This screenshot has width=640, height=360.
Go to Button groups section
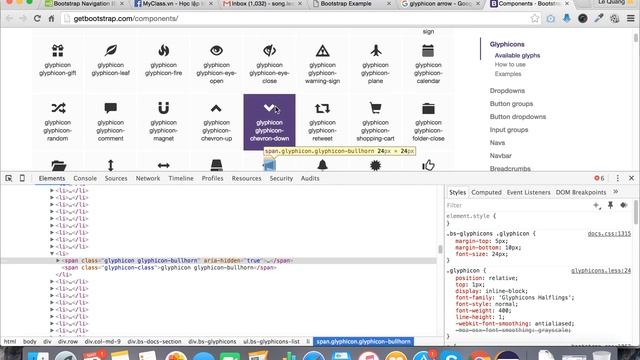511,104
